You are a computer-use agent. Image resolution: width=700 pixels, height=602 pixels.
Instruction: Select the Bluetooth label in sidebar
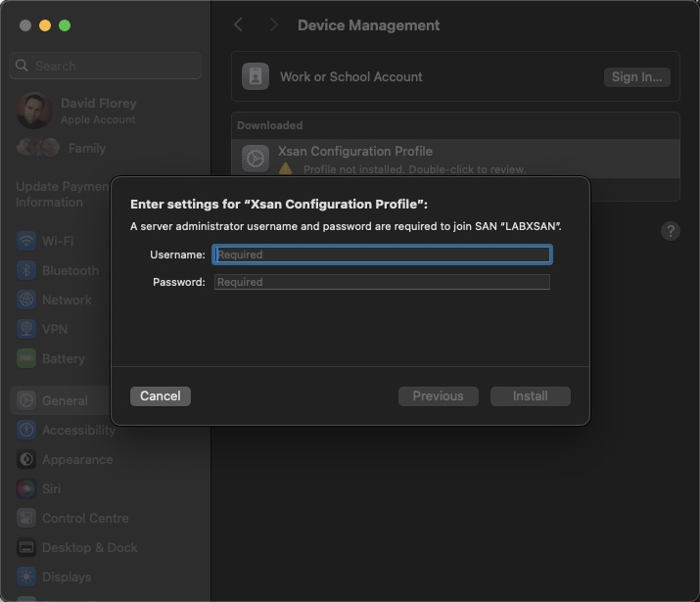pos(70,270)
